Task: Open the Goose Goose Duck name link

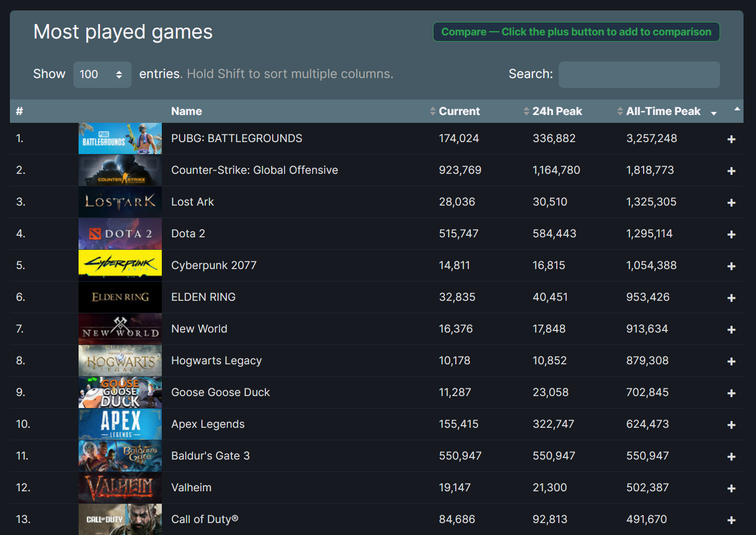Action: click(221, 392)
